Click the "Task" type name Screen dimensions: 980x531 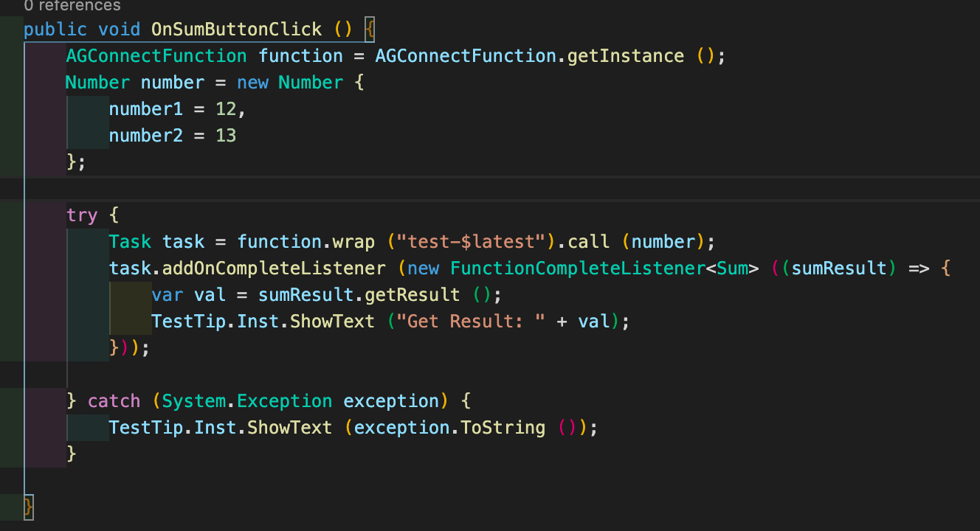click(x=130, y=242)
